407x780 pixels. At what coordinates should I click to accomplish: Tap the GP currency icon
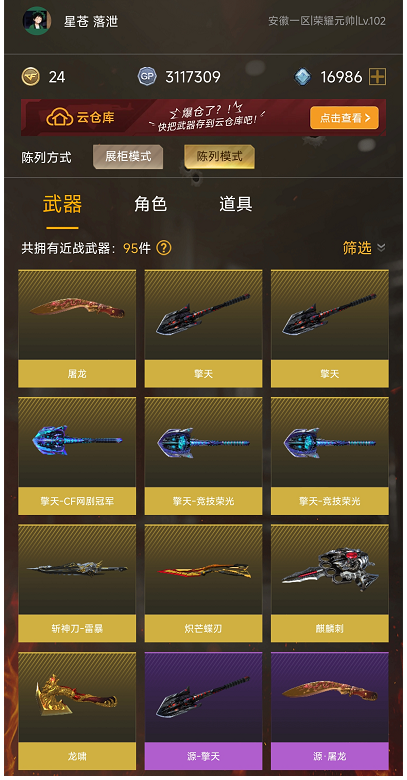click(x=147, y=77)
